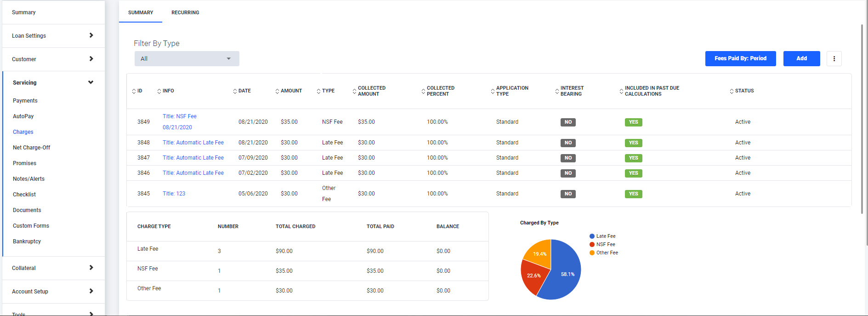Image resolution: width=868 pixels, height=316 pixels.
Task: Click the Active status for ID 3845
Action: click(x=743, y=194)
